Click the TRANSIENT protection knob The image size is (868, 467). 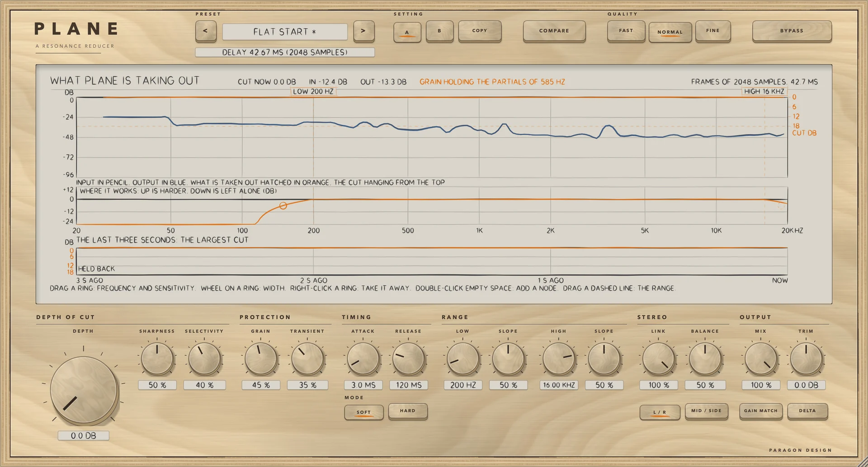(x=307, y=359)
